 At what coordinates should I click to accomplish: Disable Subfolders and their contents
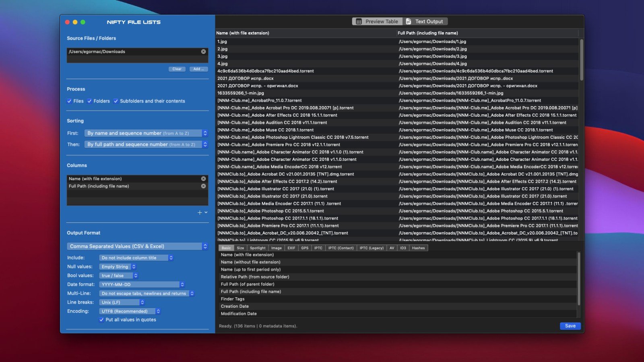pyautogui.click(x=116, y=101)
